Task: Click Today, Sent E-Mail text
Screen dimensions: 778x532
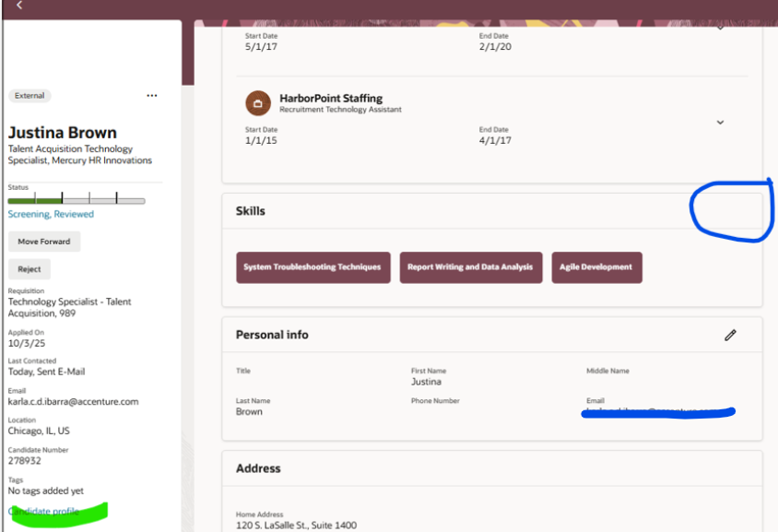Action: (x=46, y=372)
